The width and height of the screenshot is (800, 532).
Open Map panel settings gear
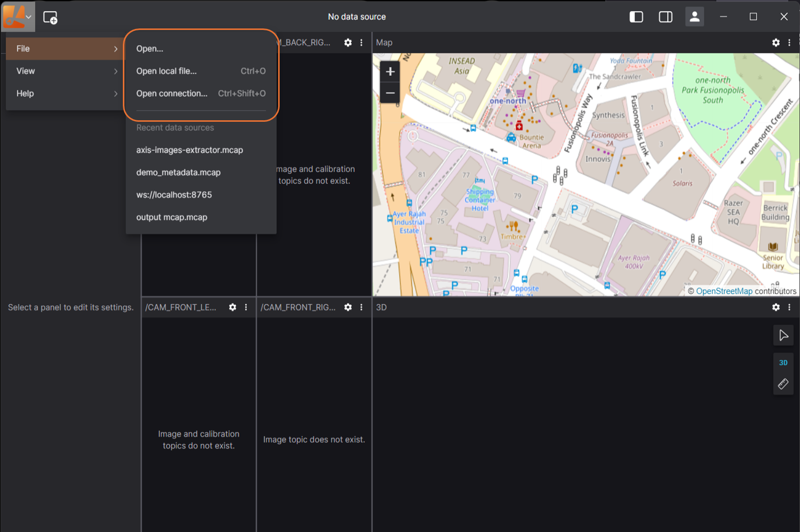coord(776,42)
